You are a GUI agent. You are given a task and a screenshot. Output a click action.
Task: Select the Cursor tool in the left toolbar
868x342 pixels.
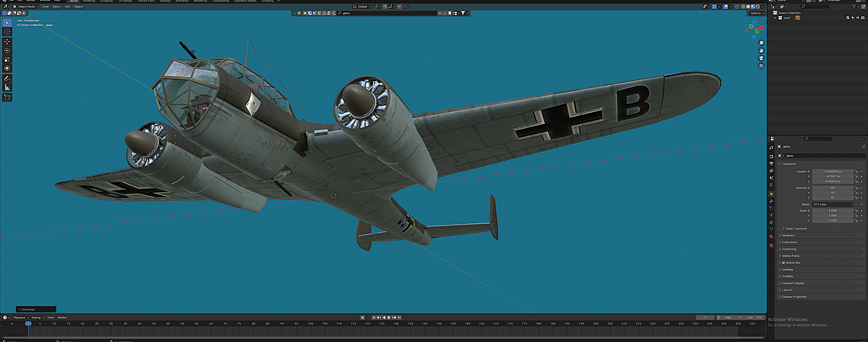click(x=7, y=32)
